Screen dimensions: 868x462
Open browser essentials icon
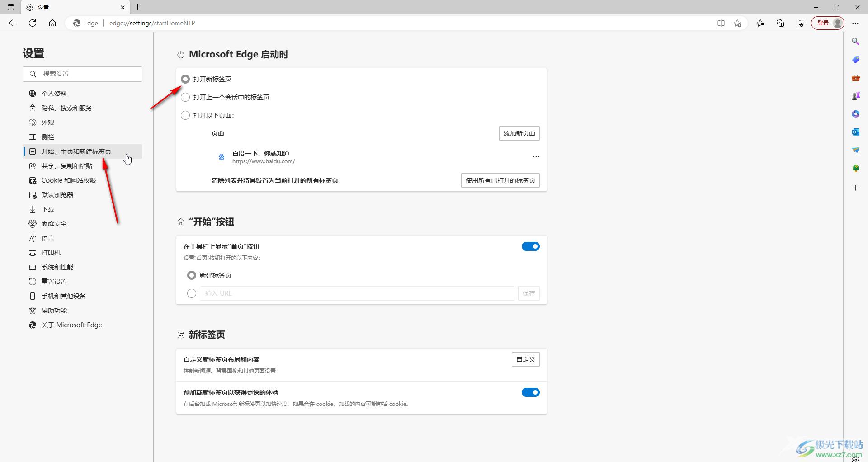pyautogui.click(x=800, y=23)
